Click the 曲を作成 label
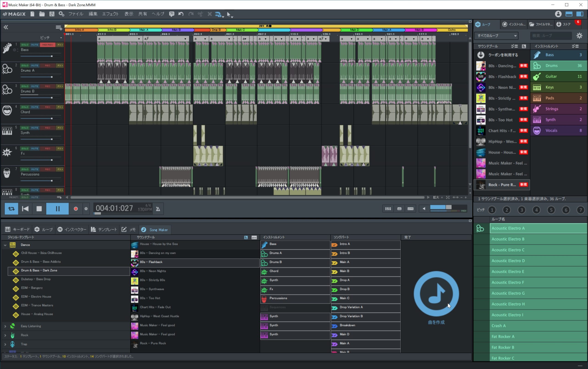Image resolution: width=588 pixels, height=369 pixels. 436,322
